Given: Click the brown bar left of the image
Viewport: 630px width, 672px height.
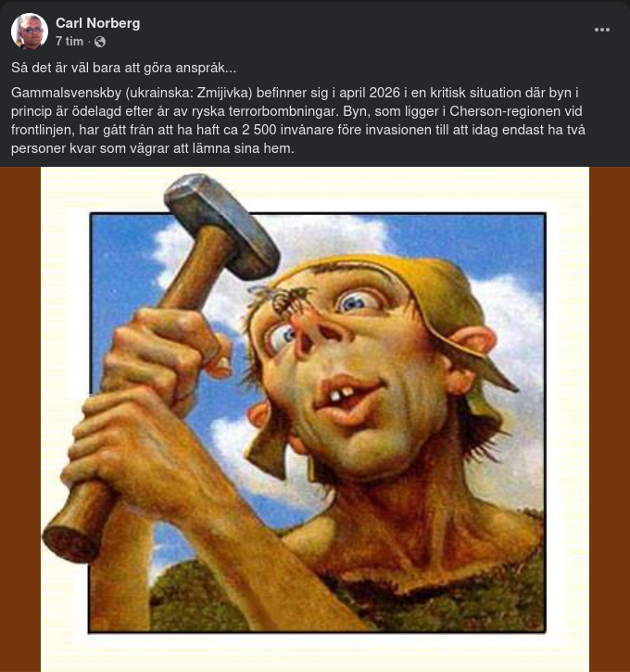Looking at the screenshot, I should coord(19,417).
